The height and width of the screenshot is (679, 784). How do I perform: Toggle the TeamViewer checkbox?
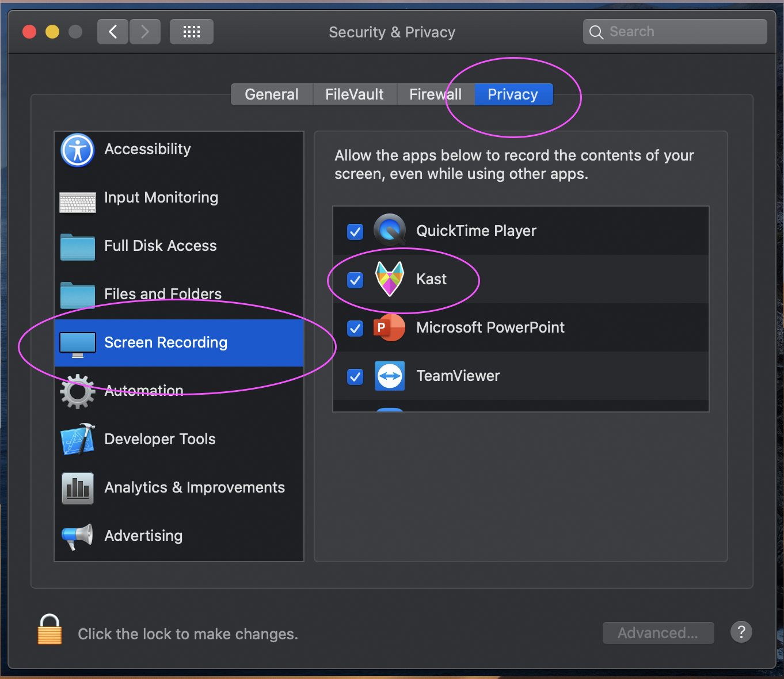tap(355, 377)
